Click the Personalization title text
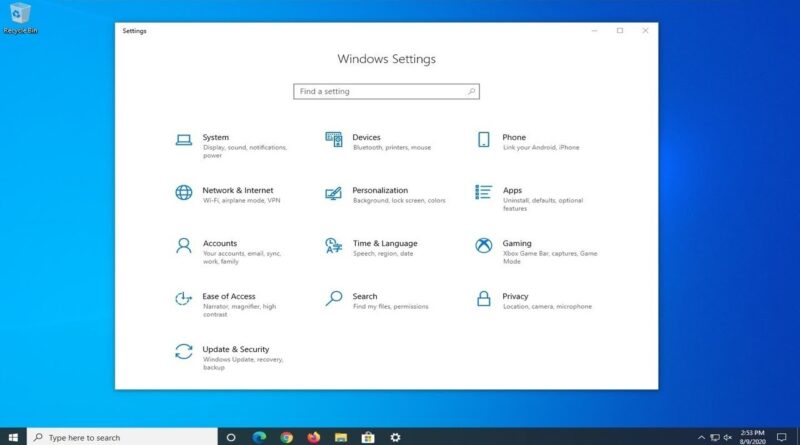Viewport: 800px width, 445px height. coord(380,190)
